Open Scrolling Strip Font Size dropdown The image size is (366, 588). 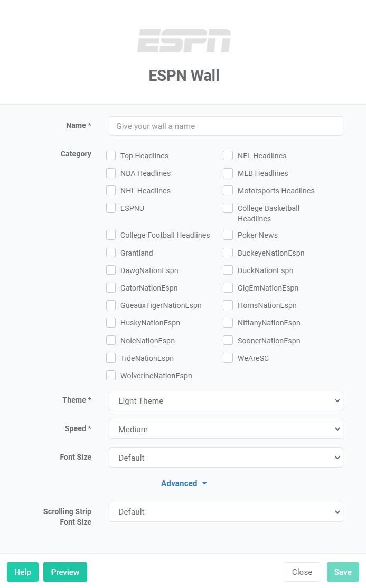226,511
